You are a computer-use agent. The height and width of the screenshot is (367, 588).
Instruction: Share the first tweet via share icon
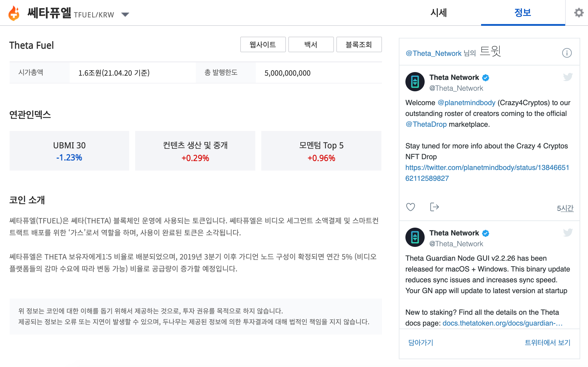435,207
